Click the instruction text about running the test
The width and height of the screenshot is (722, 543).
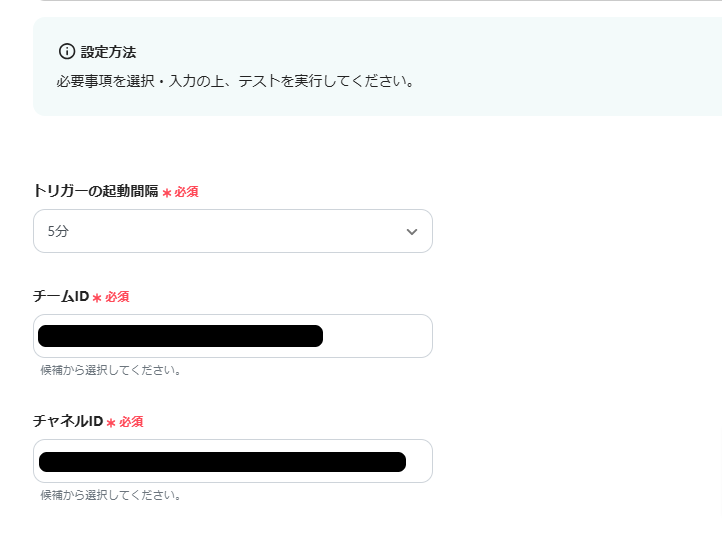pyautogui.click(x=235, y=80)
